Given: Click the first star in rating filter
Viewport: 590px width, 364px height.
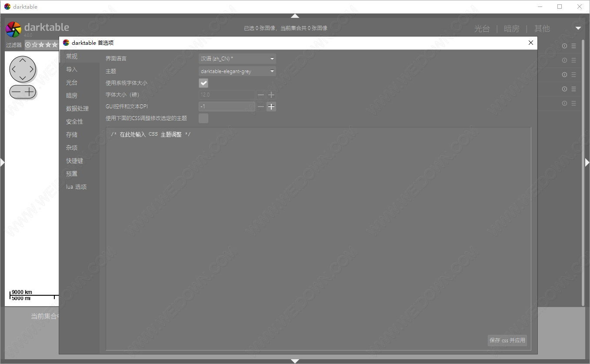Looking at the screenshot, I should 35,45.
